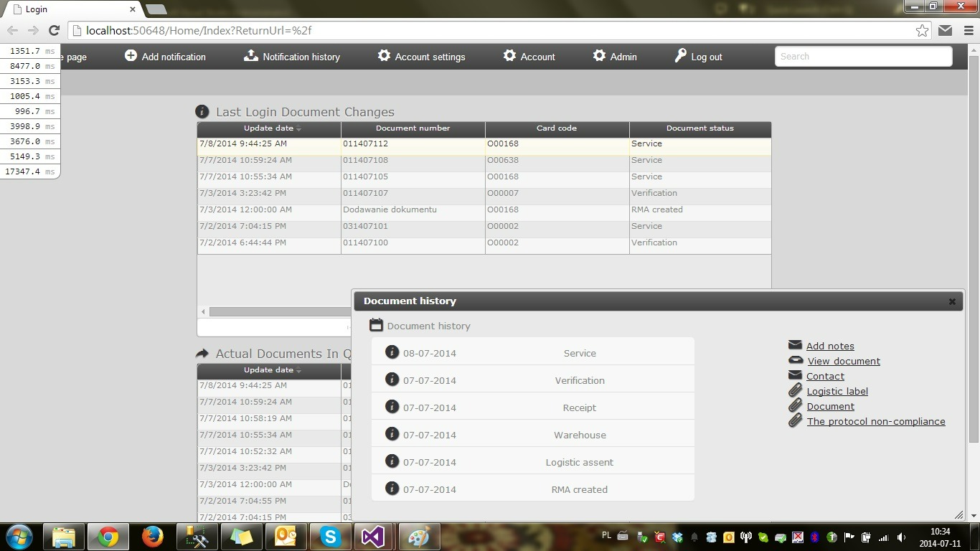Image resolution: width=980 pixels, height=551 pixels.
Task: Click info icon beside the Warehouse history entry
Action: (x=392, y=434)
